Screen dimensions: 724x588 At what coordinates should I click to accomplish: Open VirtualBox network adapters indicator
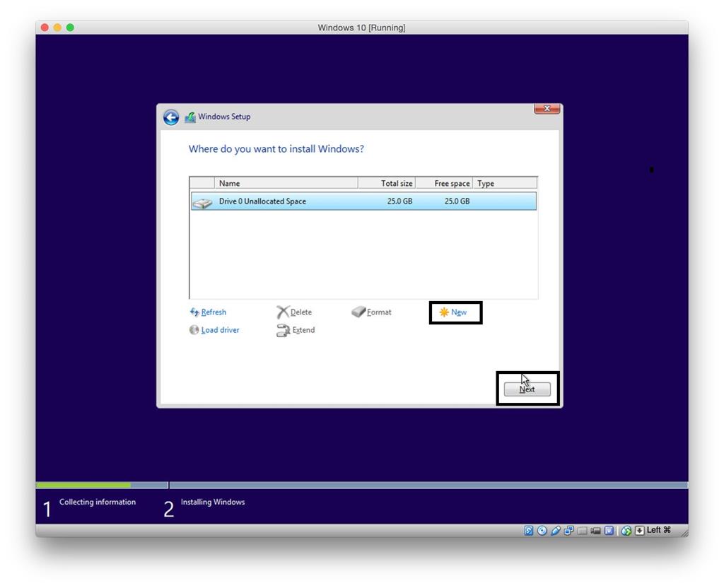(569, 531)
